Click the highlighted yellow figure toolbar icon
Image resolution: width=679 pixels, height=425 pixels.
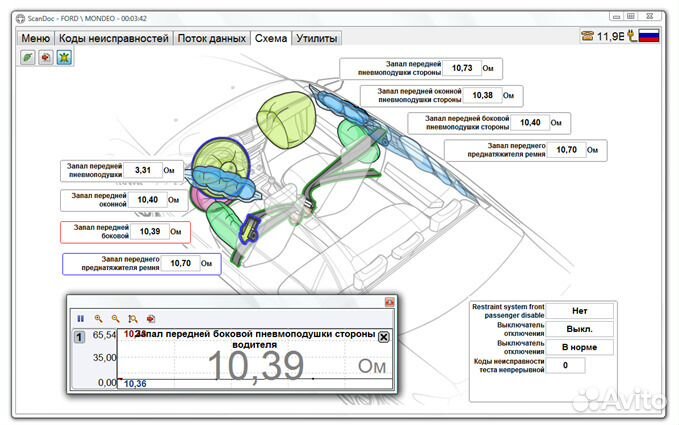click(64, 58)
